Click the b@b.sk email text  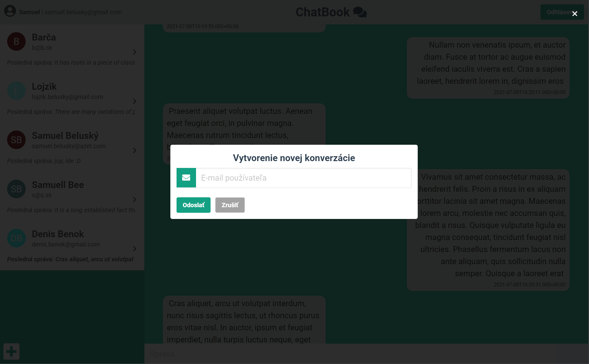42,48
